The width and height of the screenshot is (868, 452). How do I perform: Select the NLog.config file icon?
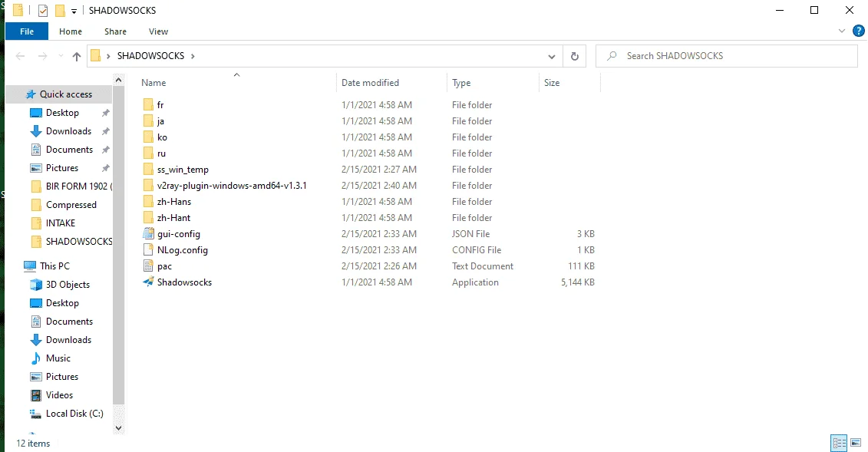(148, 249)
